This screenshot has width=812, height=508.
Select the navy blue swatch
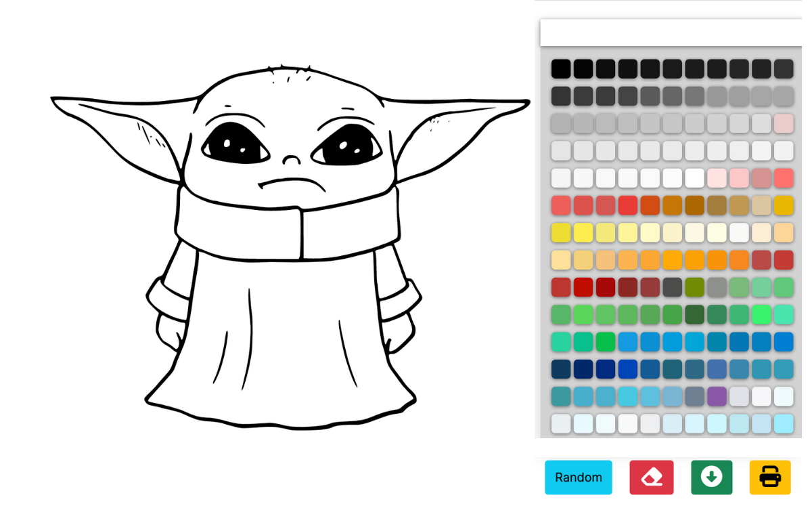click(x=583, y=369)
